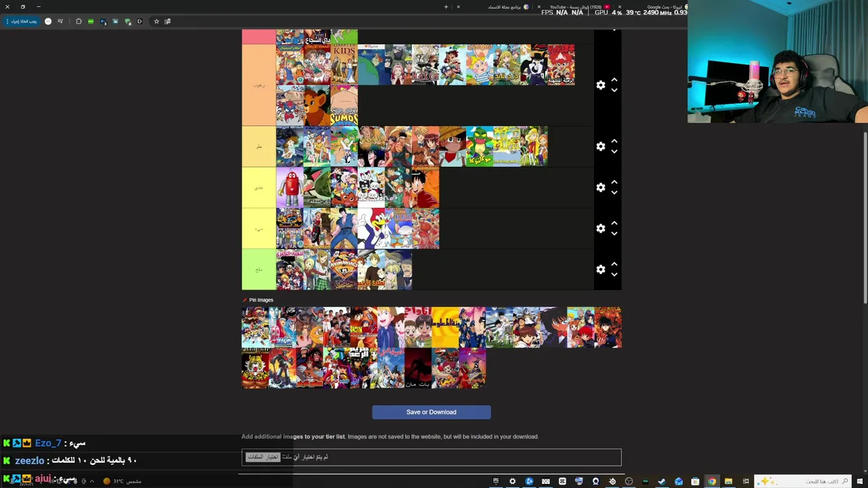The width and height of the screenshot is (868, 488).
Task: Open the Windows Start button
Action: pyautogui.click(x=860, y=481)
